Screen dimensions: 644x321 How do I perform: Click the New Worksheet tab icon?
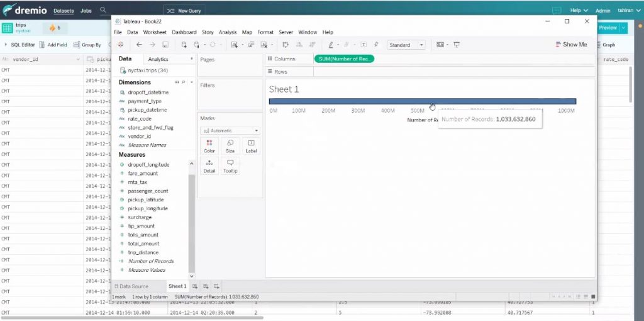(195, 286)
